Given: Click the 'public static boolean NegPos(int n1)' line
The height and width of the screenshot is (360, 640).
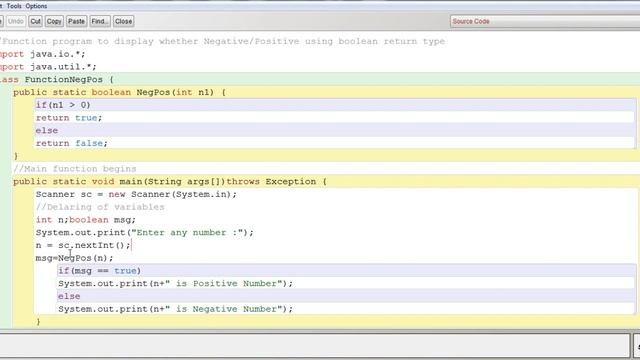Looking at the screenshot, I should pyautogui.click(x=119, y=92).
